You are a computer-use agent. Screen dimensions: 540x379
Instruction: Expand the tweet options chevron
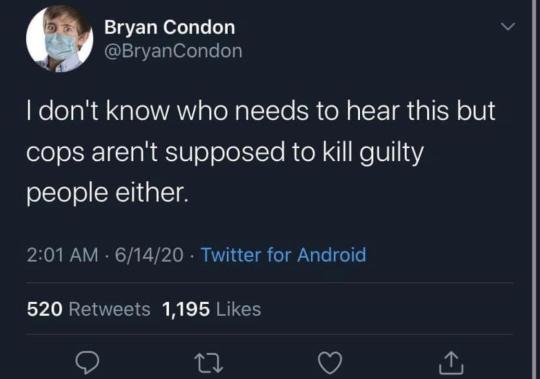pos(508,27)
